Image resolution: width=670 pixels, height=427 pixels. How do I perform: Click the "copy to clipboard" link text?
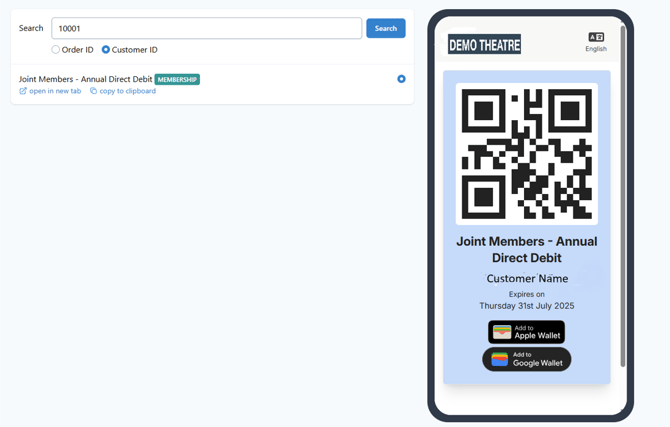127,91
